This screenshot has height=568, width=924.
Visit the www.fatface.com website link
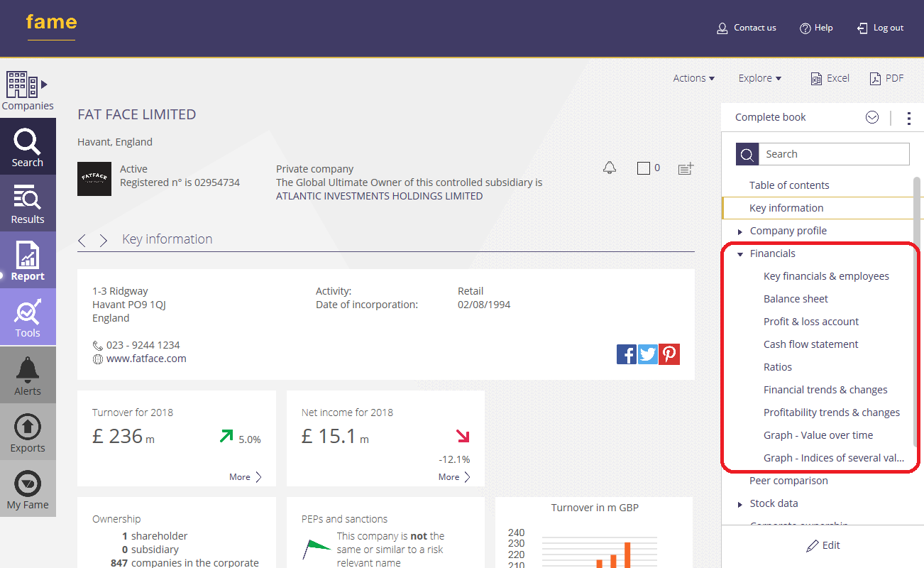pyautogui.click(x=146, y=359)
